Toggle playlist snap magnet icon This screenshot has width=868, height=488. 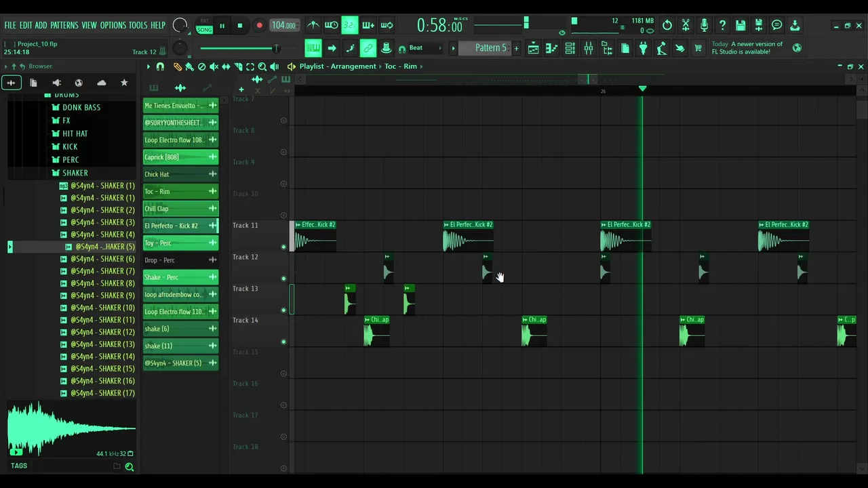pyautogui.click(x=160, y=66)
